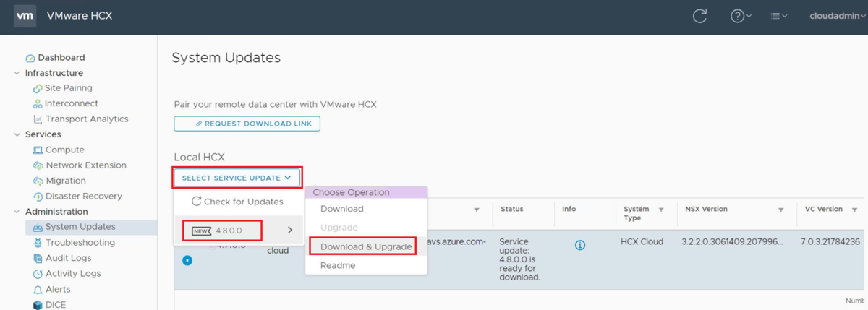Expand the 4.8.0.0 submenu arrow
The width and height of the screenshot is (868, 310).
tap(290, 231)
